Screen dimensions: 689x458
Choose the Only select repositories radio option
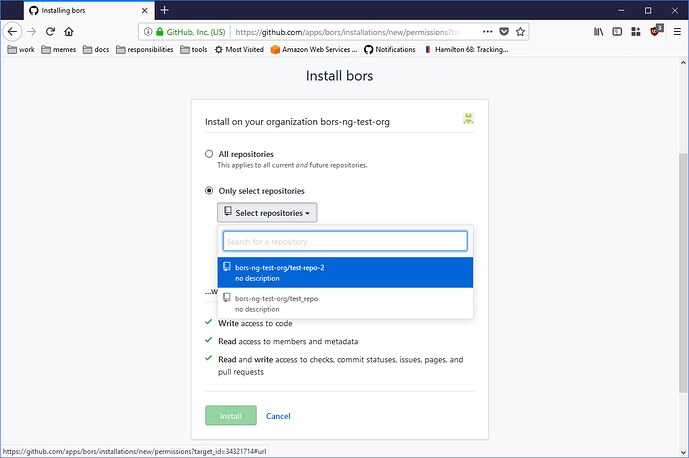[209, 191]
